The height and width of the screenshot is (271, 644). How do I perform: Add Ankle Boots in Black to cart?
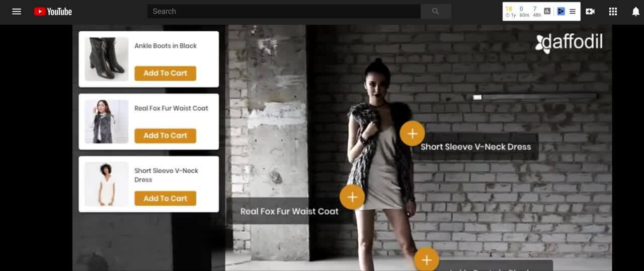[x=165, y=73]
